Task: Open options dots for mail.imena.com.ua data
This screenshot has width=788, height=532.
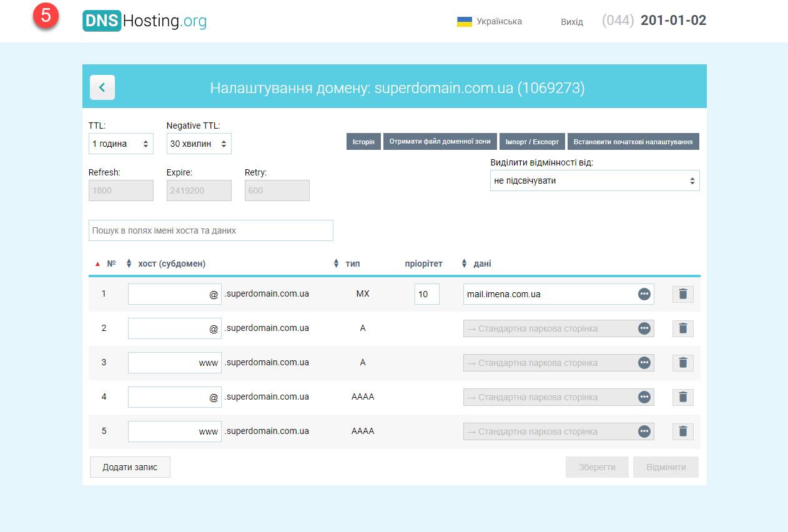Action: [x=644, y=294]
